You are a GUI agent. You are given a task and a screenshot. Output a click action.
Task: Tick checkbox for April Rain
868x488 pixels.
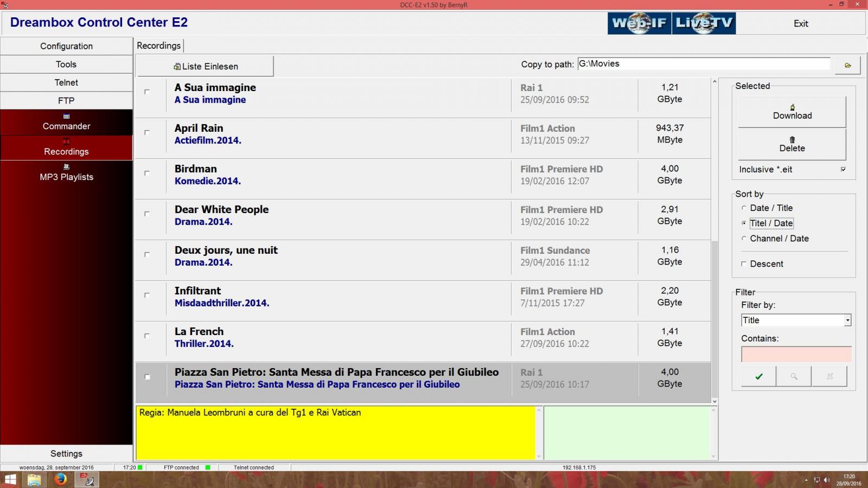(146, 132)
